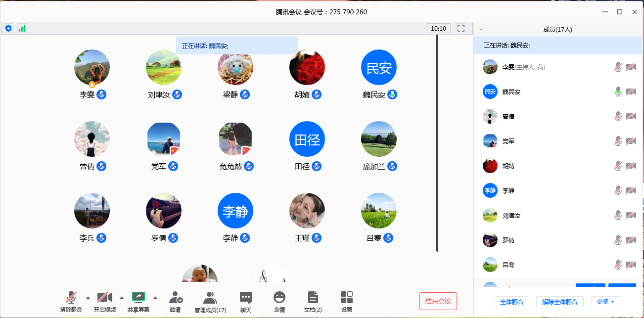Toggle 党军's microphone in member list
Viewport: 644px width, 318px height.
click(x=618, y=141)
